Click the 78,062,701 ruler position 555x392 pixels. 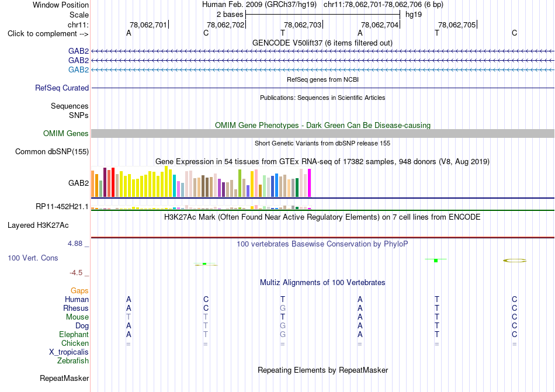148,25
